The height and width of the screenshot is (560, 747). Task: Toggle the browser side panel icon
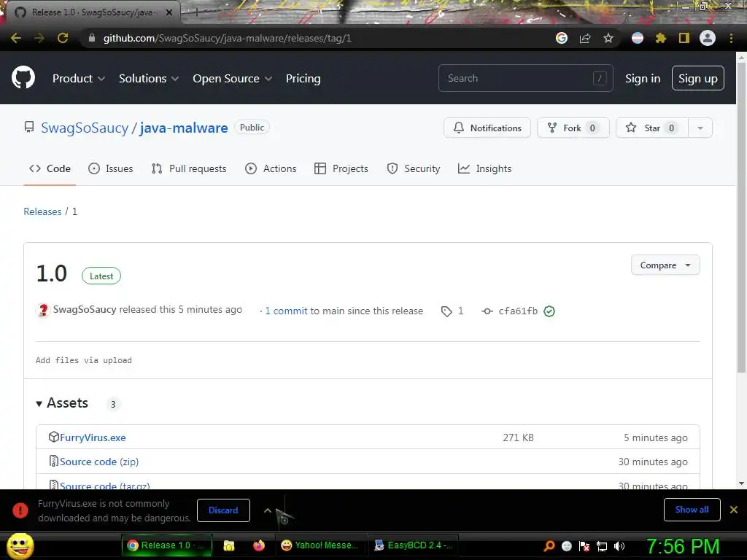point(684,38)
